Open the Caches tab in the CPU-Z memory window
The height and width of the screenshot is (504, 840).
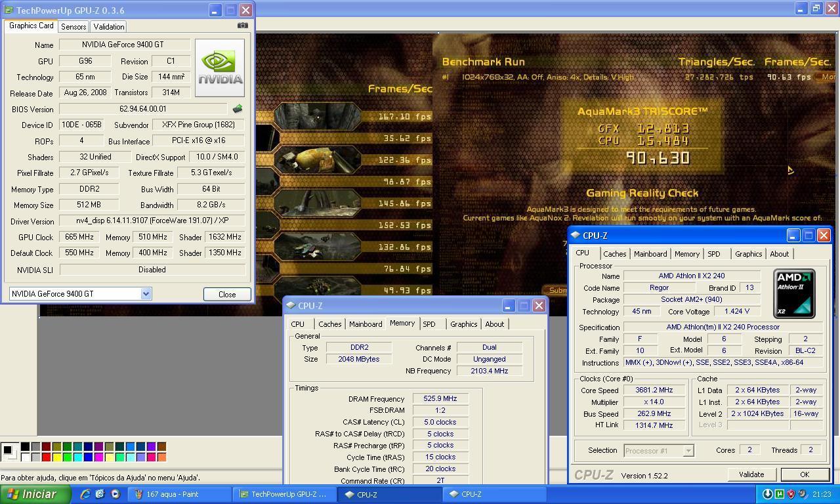[x=329, y=324]
